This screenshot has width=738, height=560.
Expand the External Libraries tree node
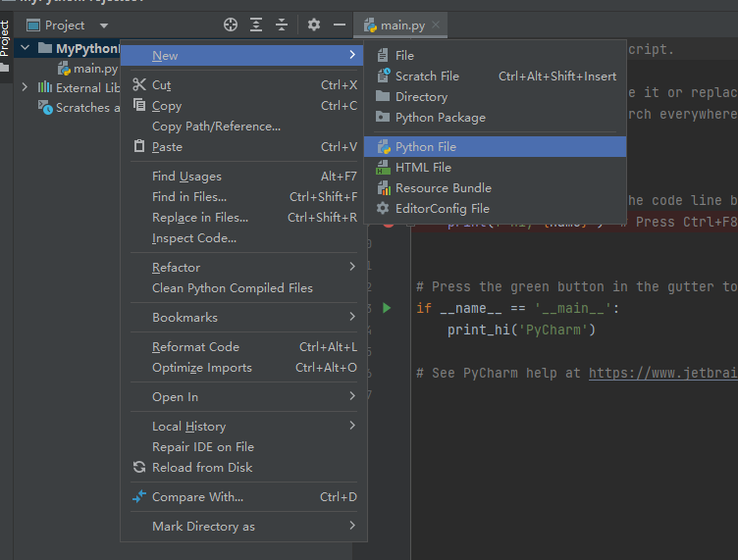coord(25,87)
